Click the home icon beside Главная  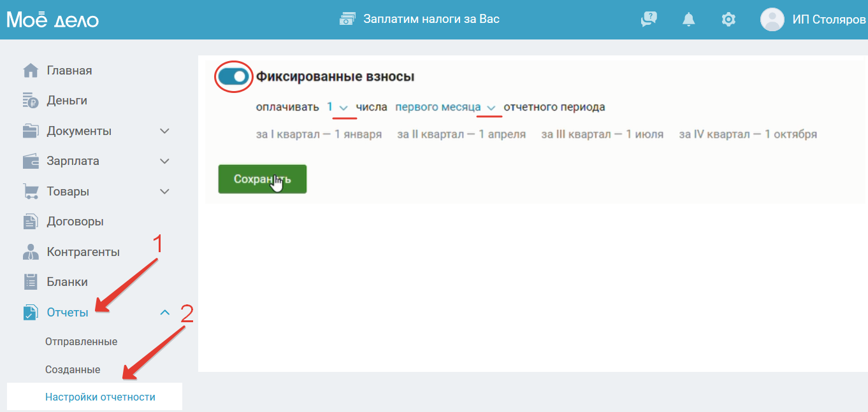click(31, 71)
